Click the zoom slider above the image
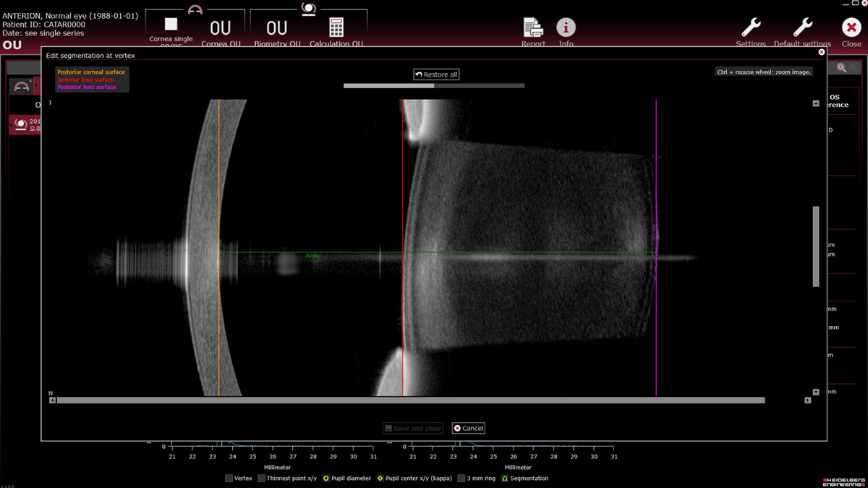Screen dimensions: 868x488 click(x=434, y=85)
